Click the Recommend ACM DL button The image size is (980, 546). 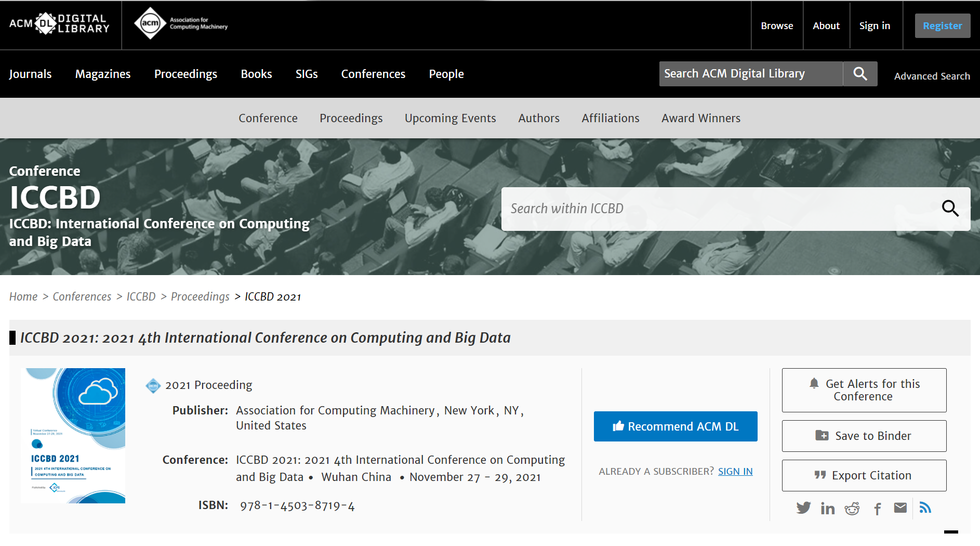(x=676, y=426)
